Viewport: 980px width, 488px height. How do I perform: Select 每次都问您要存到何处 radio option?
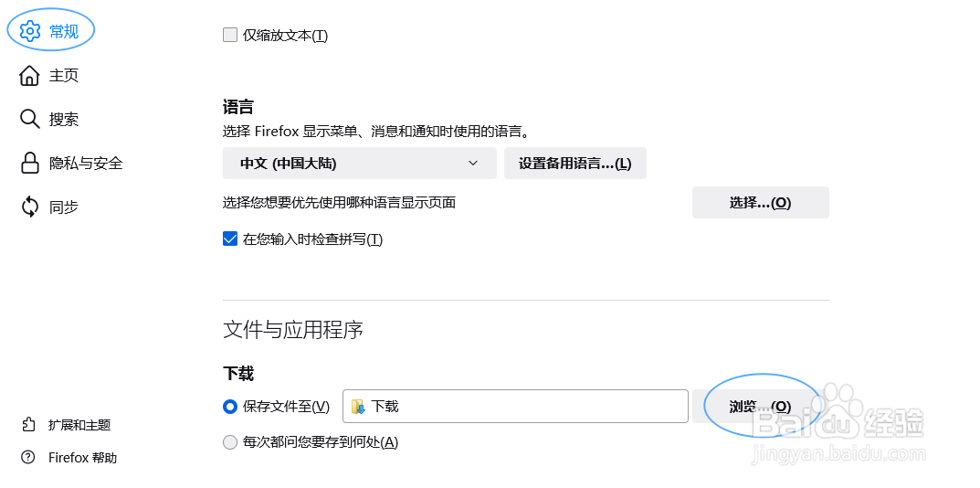tap(230, 442)
